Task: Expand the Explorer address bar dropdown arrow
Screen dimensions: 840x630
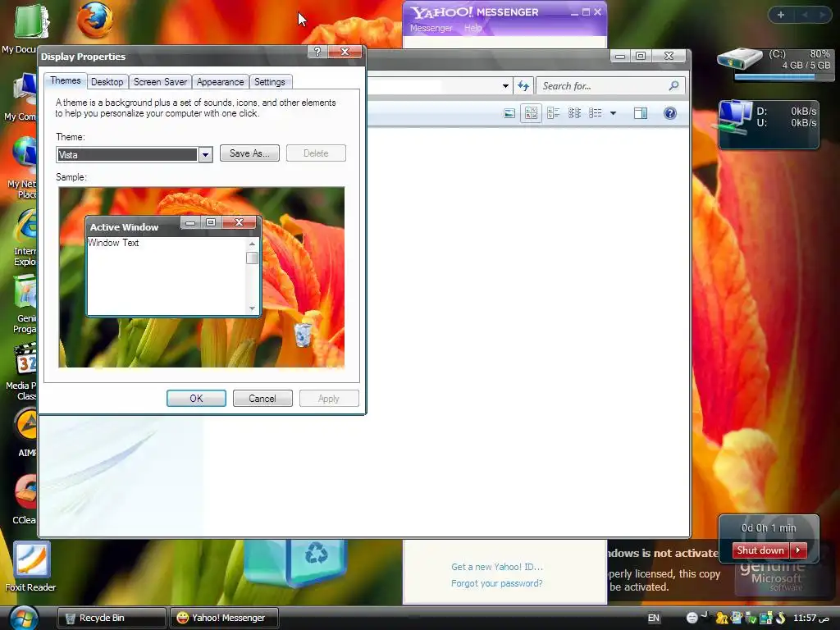Action: (x=505, y=85)
